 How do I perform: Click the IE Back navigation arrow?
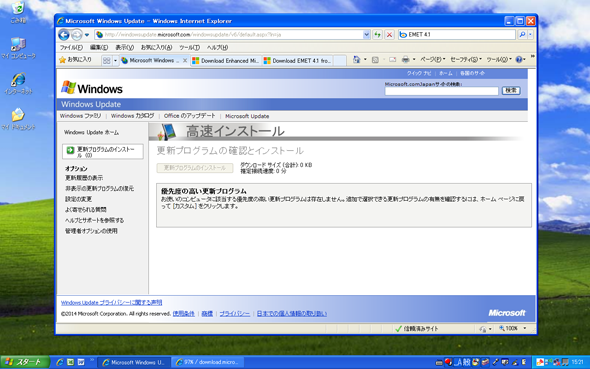pos(64,35)
